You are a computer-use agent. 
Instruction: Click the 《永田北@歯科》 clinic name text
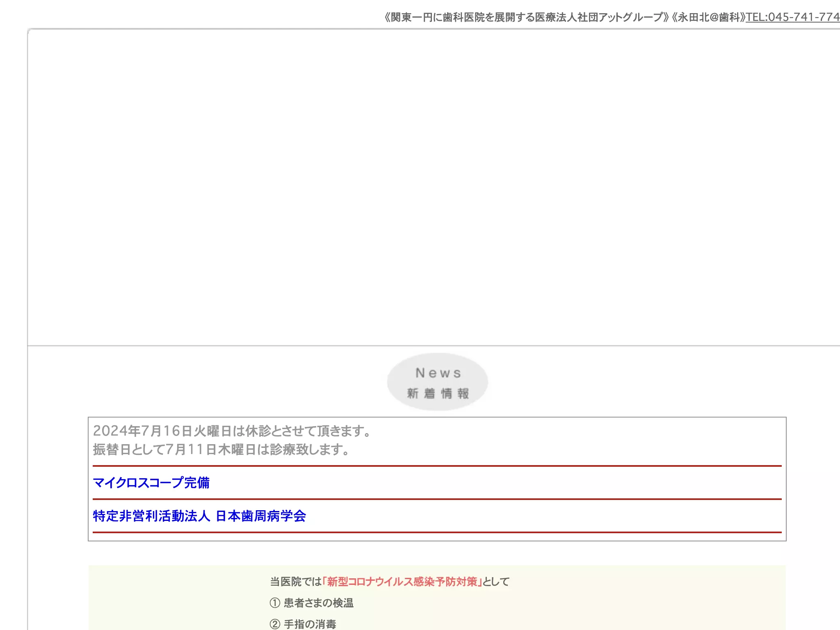click(x=708, y=17)
